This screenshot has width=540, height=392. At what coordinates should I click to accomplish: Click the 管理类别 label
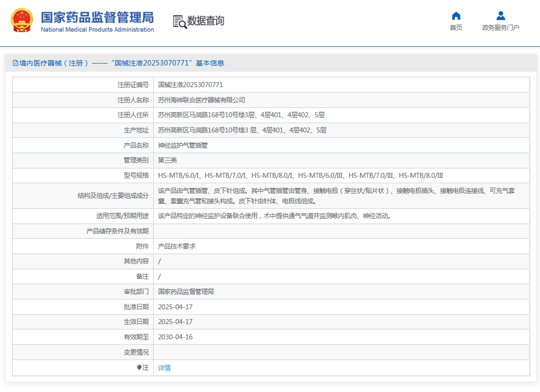pyautogui.click(x=136, y=160)
